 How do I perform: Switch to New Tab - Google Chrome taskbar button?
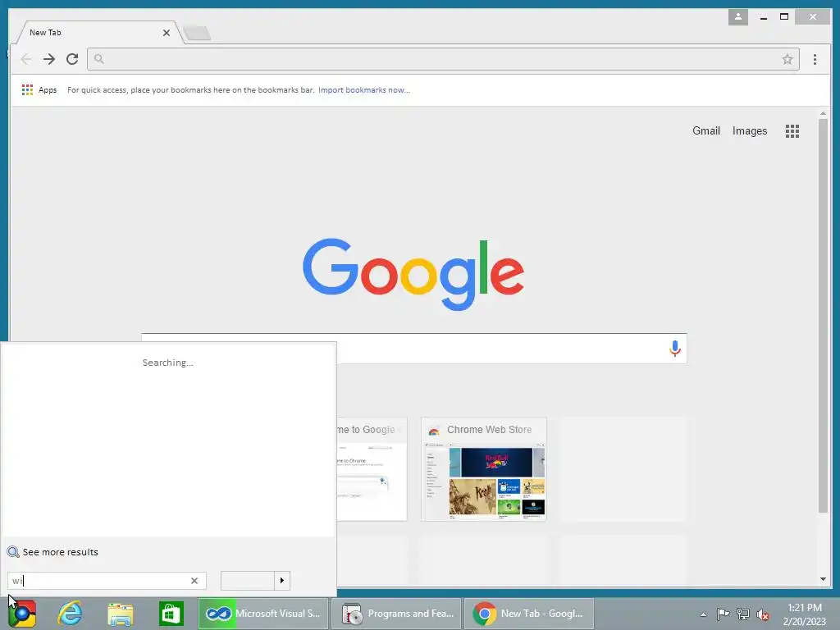tap(529, 614)
